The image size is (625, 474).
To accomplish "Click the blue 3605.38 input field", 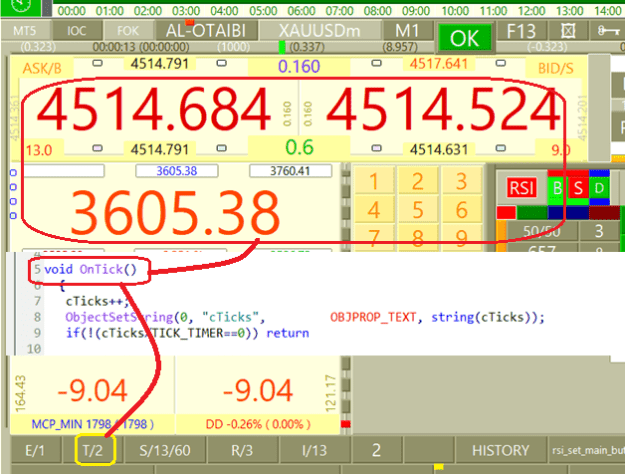I will click(177, 171).
